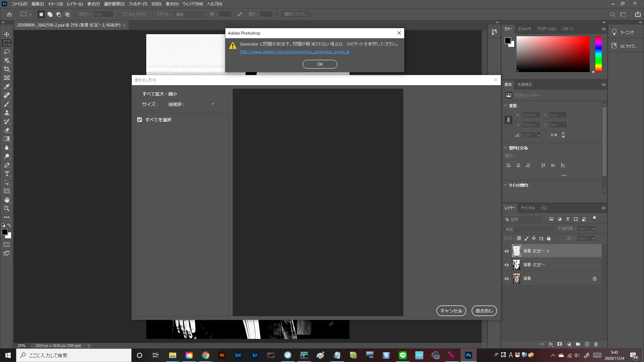Open the layer blend mode dropdown

click(x=529, y=229)
